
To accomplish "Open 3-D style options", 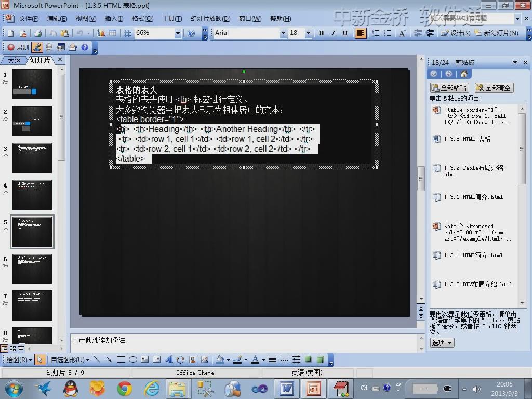I will pos(320,360).
